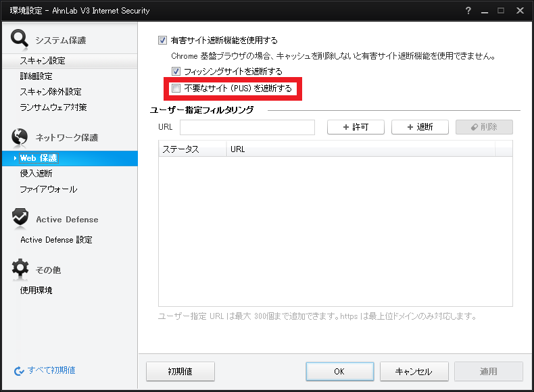
Task: Click the その他 section heading
Action: click(48, 270)
